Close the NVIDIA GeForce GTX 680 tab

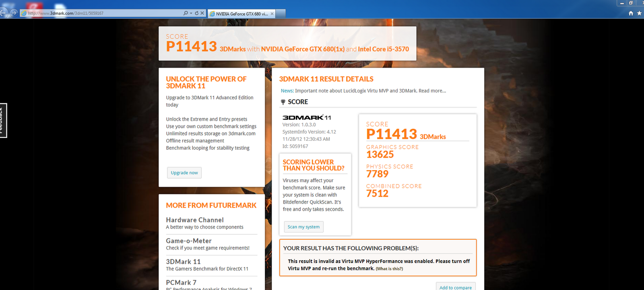click(x=272, y=14)
